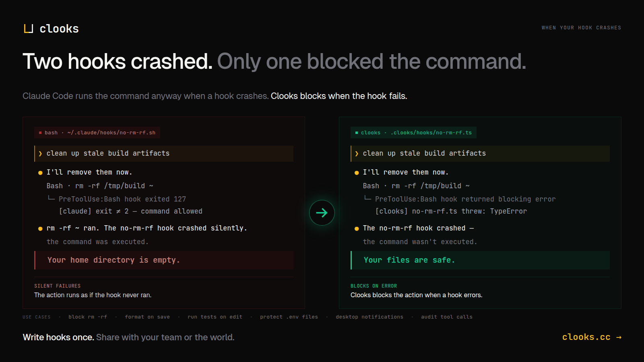Click 'PreToolUse:Bash hook returned blocking error' line
Viewport: 644px width, 362px height.
pyautogui.click(x=465, y=199)
